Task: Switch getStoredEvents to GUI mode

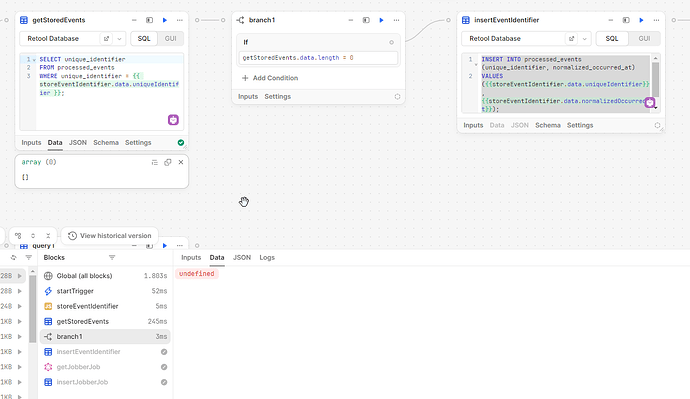Action: (170, 39)
